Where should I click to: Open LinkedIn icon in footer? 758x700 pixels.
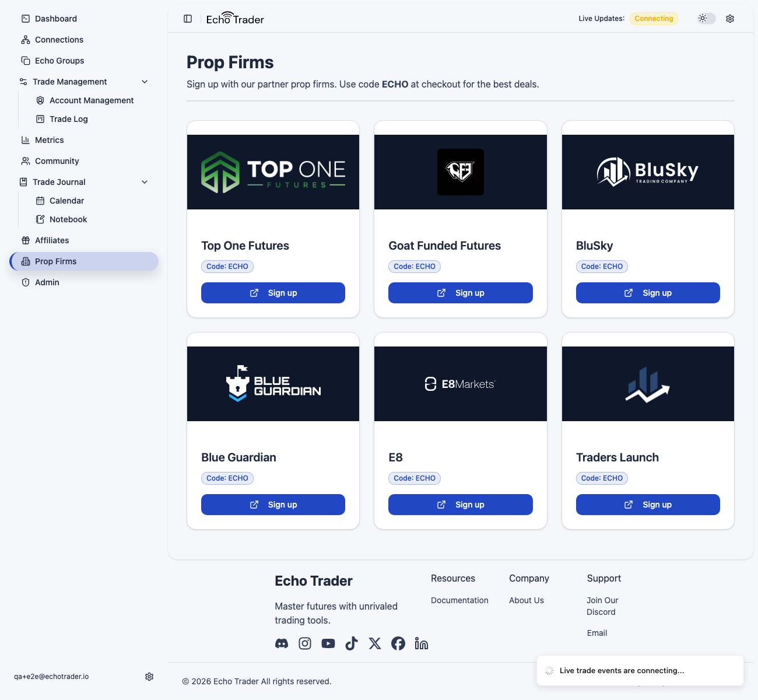tap(422, 643)
